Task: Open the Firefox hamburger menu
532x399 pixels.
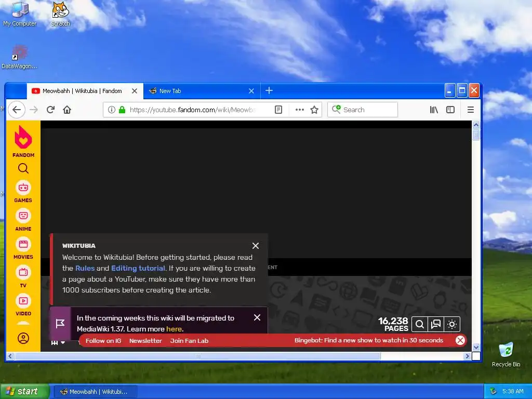Action: (x=471, y=110)
